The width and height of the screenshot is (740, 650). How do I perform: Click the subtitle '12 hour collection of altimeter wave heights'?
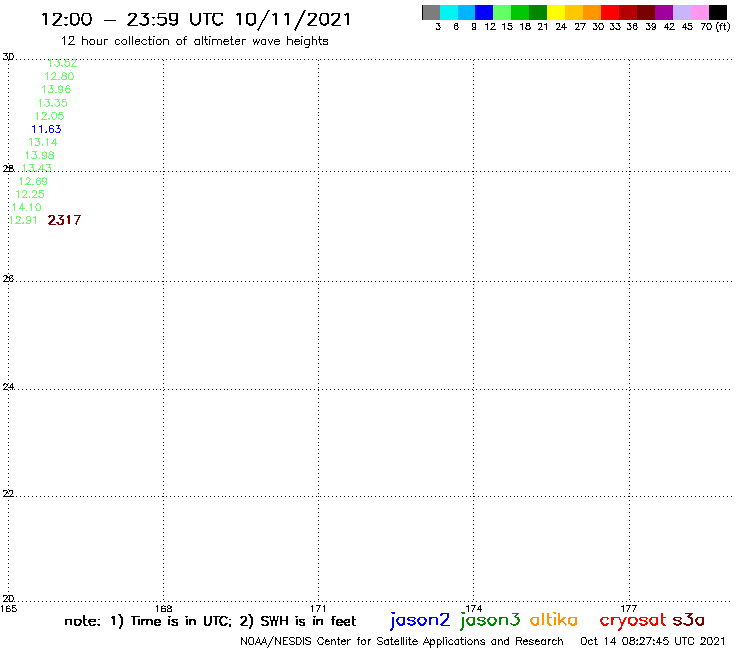pyautogui.click(x=194, y=41)
